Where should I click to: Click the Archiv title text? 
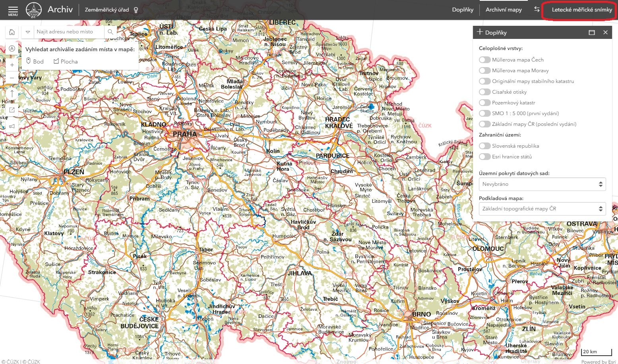[x=60, y=10]
